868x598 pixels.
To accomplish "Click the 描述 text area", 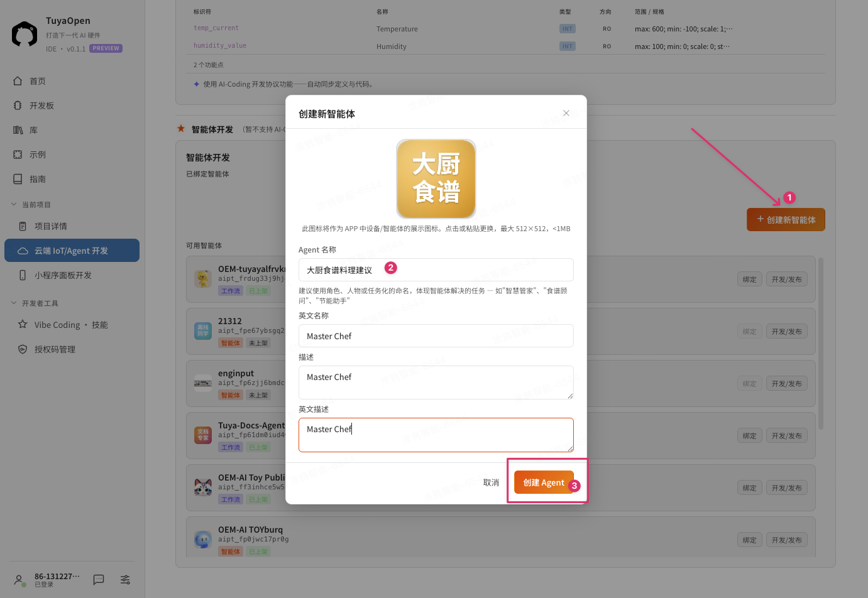I will 436,383.
